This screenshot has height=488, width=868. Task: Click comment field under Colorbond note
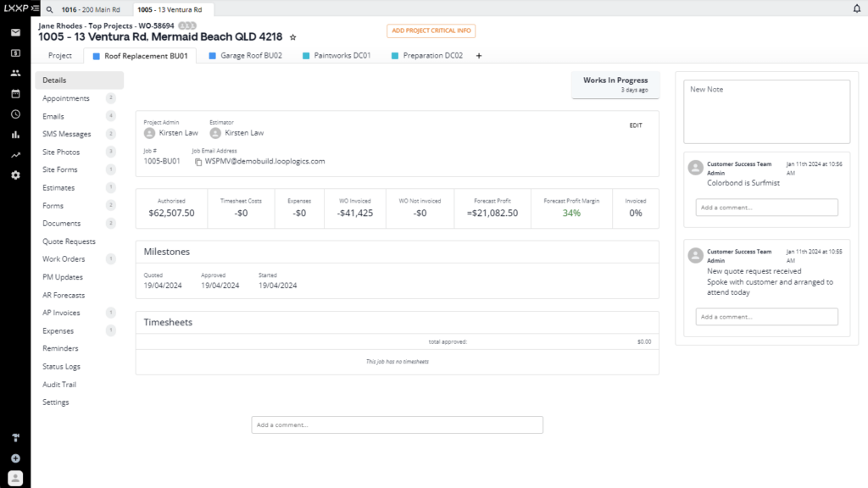tap(766, 208)
